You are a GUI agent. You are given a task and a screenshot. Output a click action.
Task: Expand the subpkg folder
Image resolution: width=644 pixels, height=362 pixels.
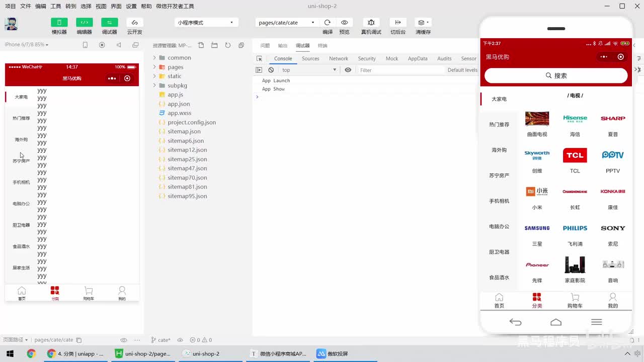click(177, 85)
